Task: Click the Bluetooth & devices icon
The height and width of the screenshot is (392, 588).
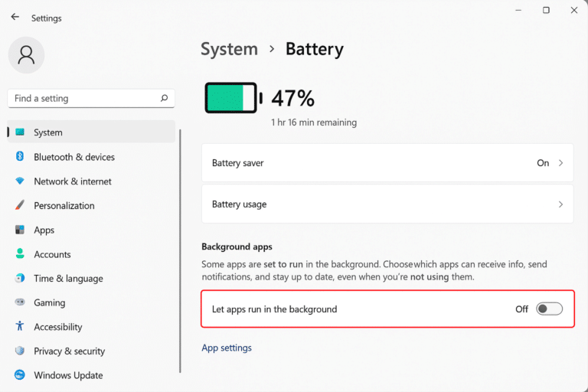Action: 20,157
